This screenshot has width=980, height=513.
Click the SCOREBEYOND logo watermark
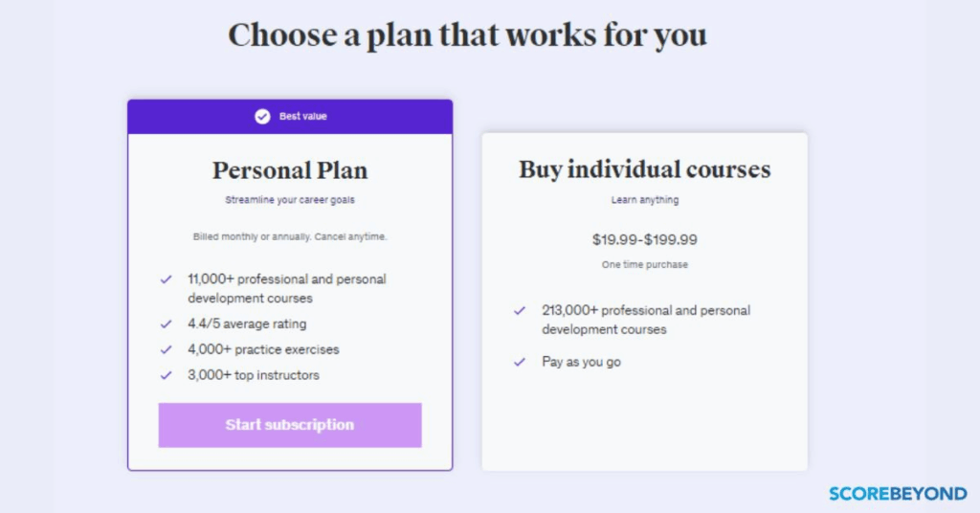(x=898, y=494)
